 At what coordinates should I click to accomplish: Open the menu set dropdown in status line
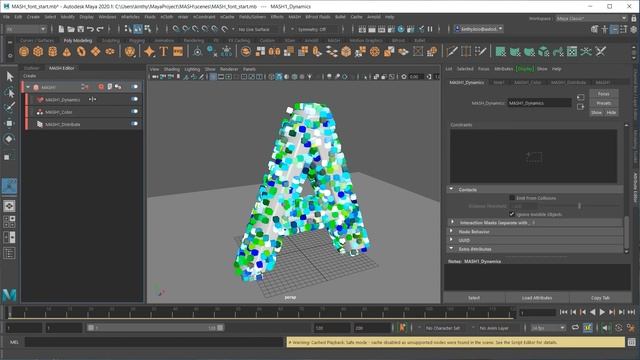click(26, 29)
